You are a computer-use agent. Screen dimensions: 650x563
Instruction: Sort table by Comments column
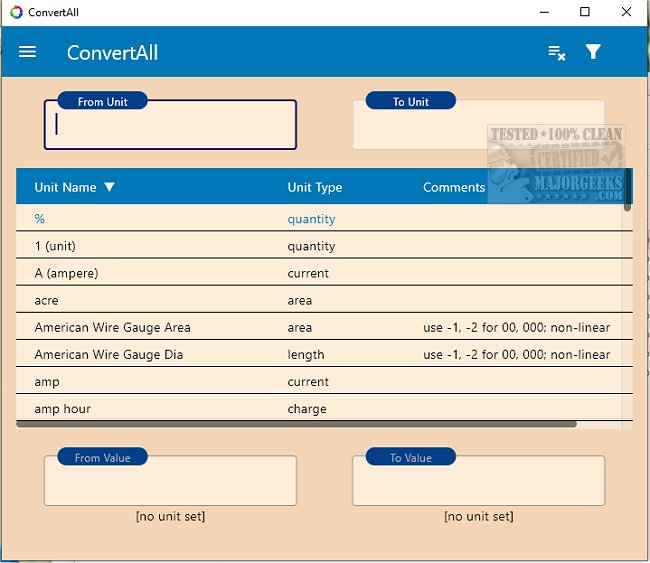pos(453,187)
